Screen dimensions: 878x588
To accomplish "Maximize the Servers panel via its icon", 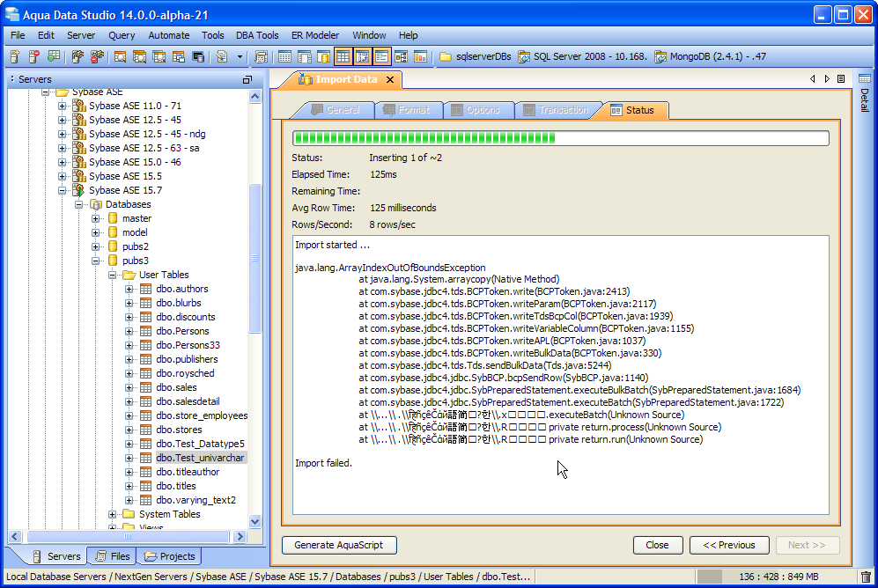I will 247,79.
